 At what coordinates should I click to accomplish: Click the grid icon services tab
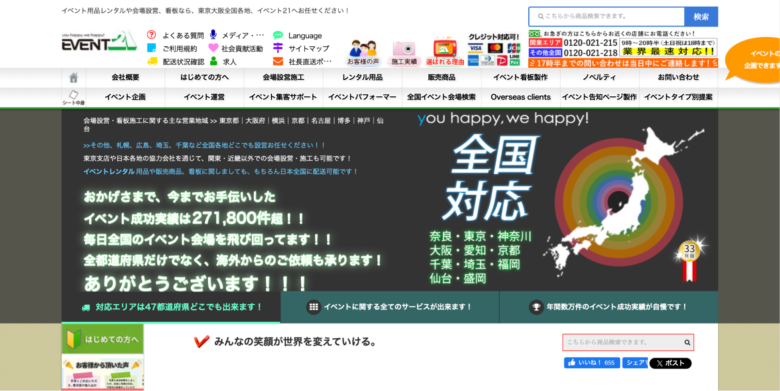coord(313,307)
